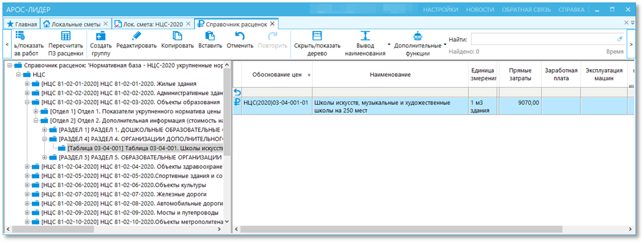Expand РАЗДЕЛ 1 ДОШКОЛЬНЫЕ ОБРАЗОВАТЕЛЬНЫЕ node
Screen dimensions: 644x243
pos(44,130)
